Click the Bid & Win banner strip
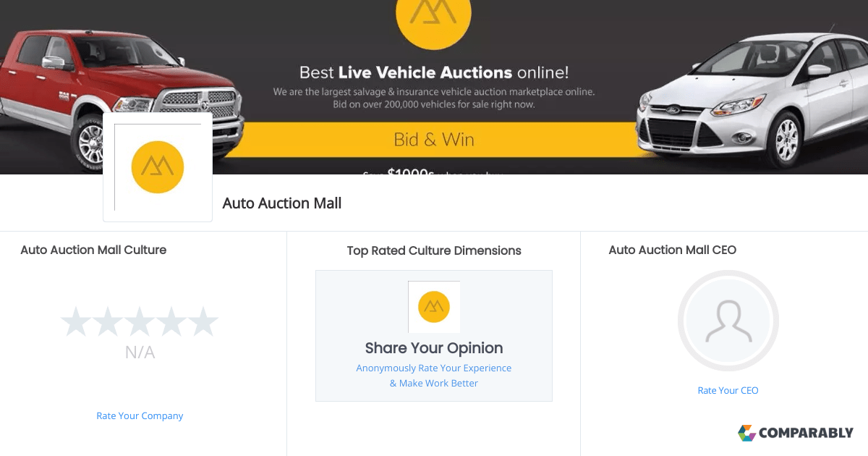The height and width of the screenshot is (456, 868). click(434, 140)
